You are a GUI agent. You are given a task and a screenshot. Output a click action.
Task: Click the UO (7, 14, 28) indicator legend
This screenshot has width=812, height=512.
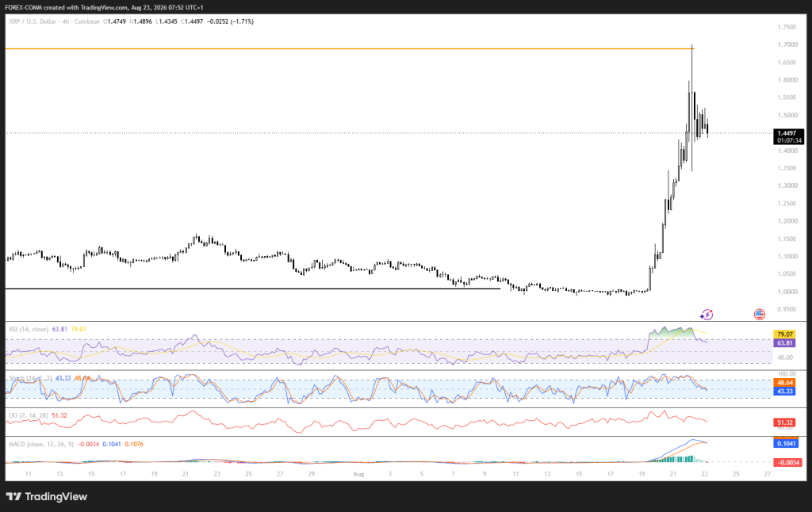(x=29, y=415)
